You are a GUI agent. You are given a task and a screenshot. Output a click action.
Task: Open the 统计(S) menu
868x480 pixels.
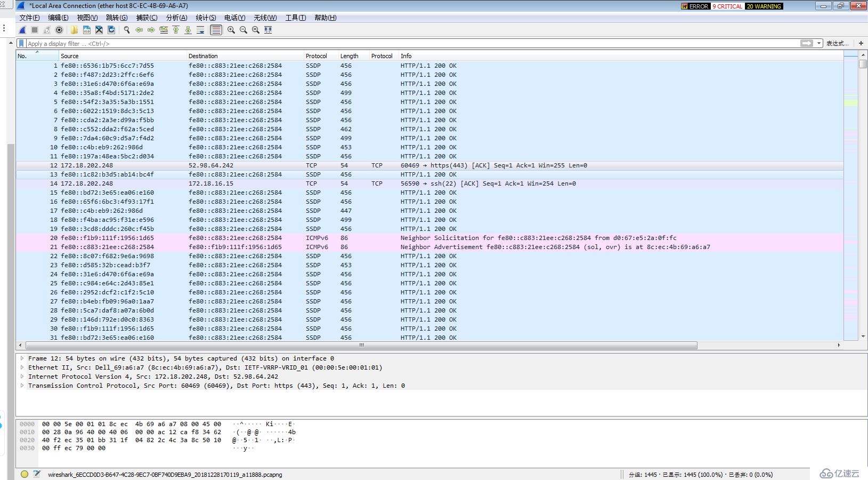click(206, 18)
